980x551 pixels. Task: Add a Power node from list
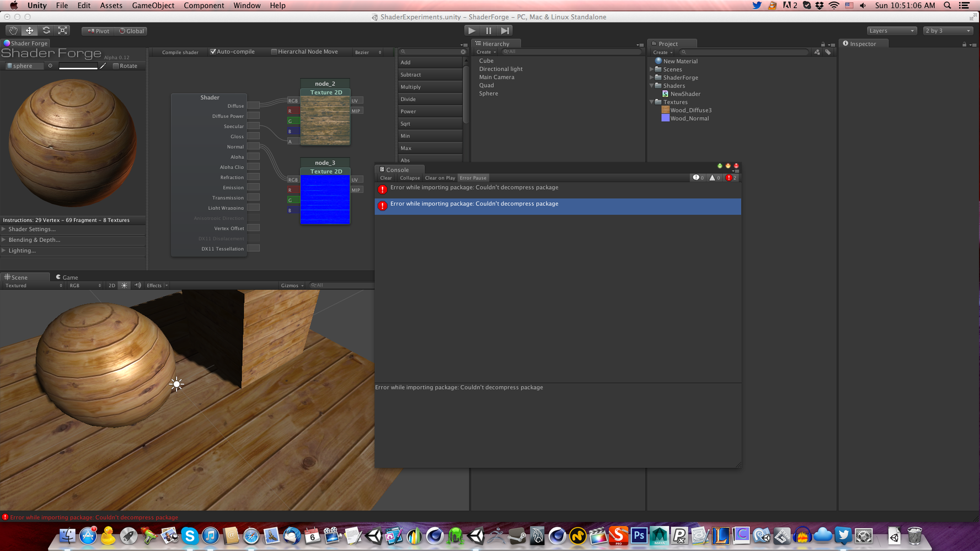pyautogui.click(x=430, y=111)
